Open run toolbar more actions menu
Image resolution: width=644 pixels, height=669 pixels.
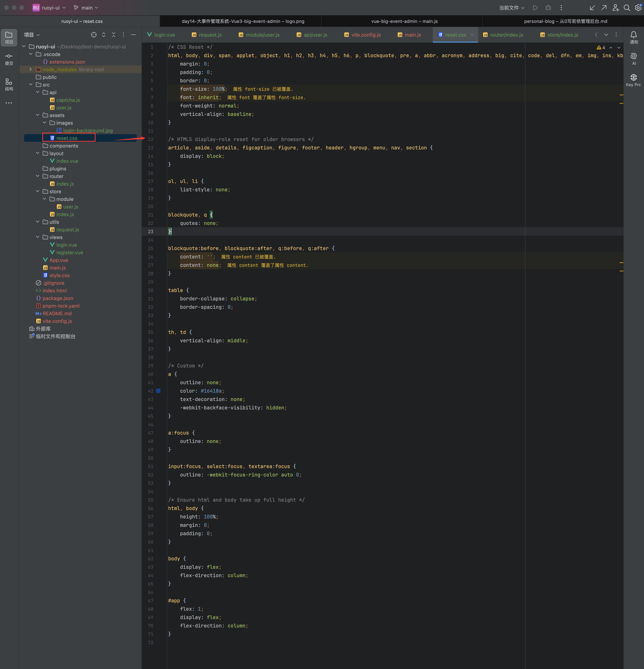tap(561, 7)
